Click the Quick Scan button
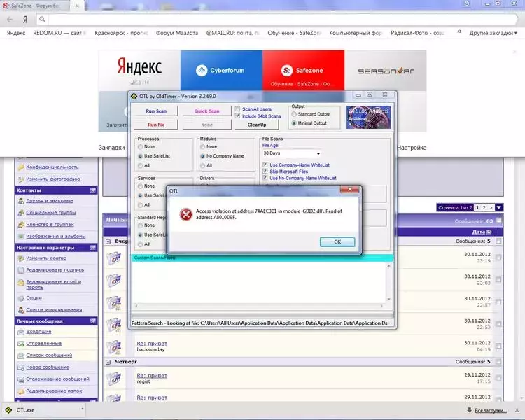Viewport: 525px width, 420px height. click(206, 111)
